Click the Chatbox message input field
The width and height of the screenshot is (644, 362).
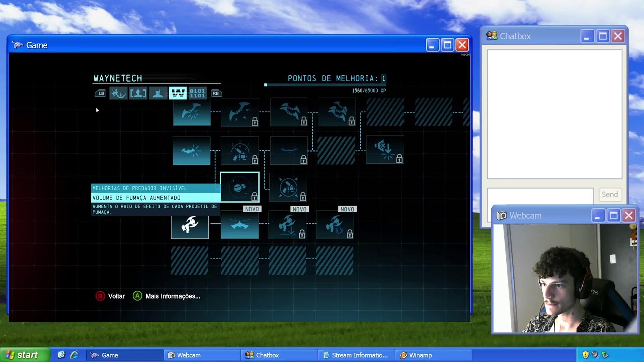[x=540, y=196]
